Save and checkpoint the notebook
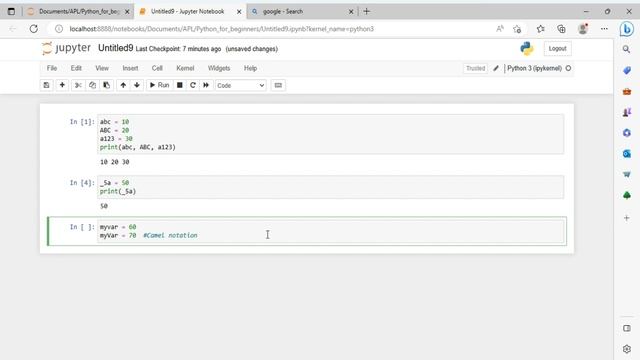640x360 pixels. click(x=46, y=85)
